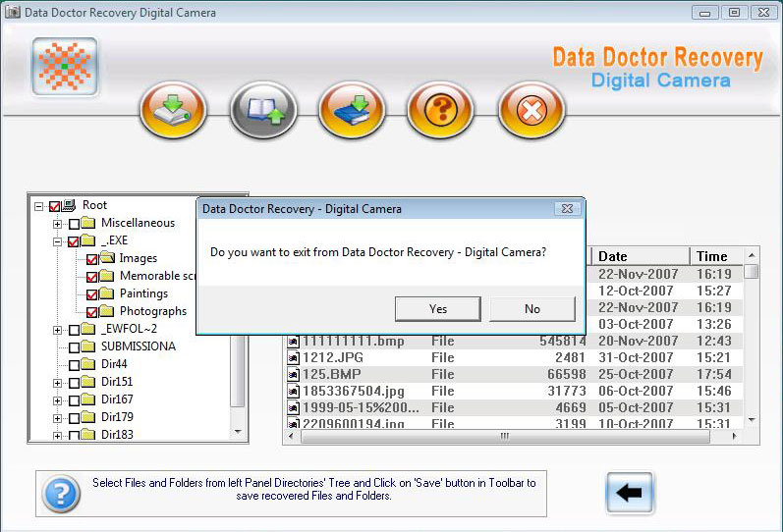Check the SUBMISSIONA checkbox
Image resolution: width=783 pixels, height=532 pixels.
[74, 347]
